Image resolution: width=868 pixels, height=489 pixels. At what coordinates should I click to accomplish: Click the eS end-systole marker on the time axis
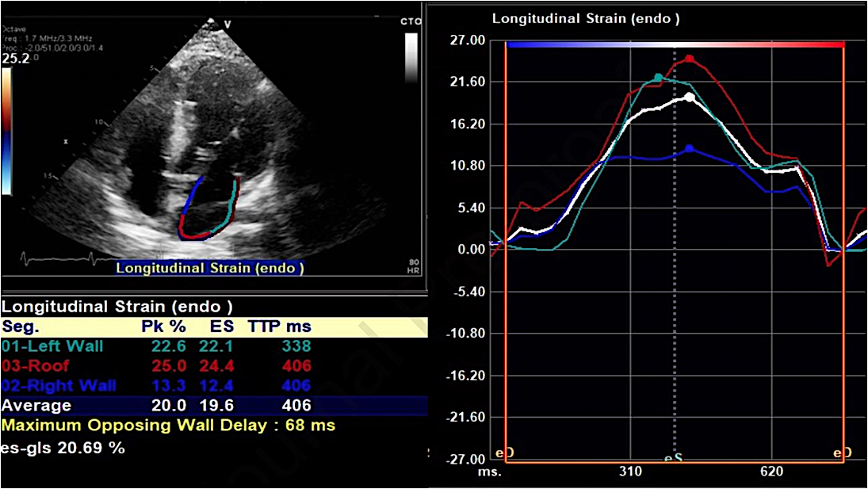coord(674,458)
